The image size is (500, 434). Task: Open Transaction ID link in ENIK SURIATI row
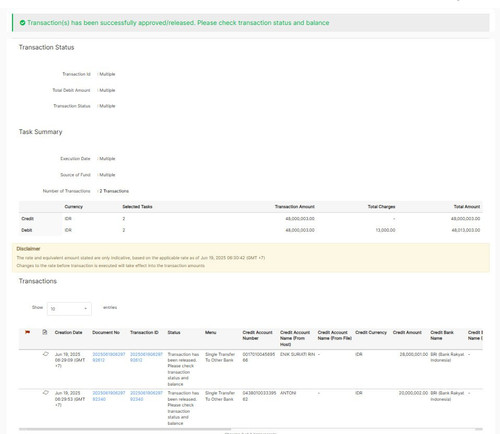tap(146, 357)
